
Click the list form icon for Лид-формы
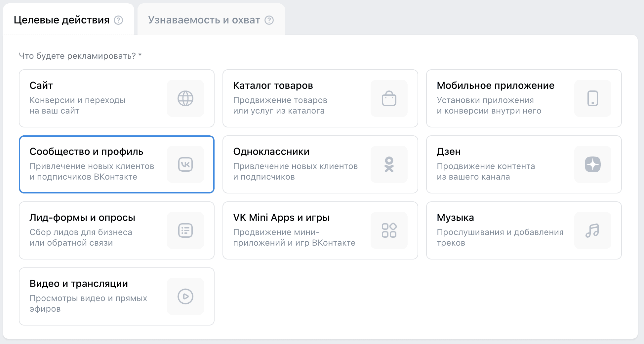(185, 230)
